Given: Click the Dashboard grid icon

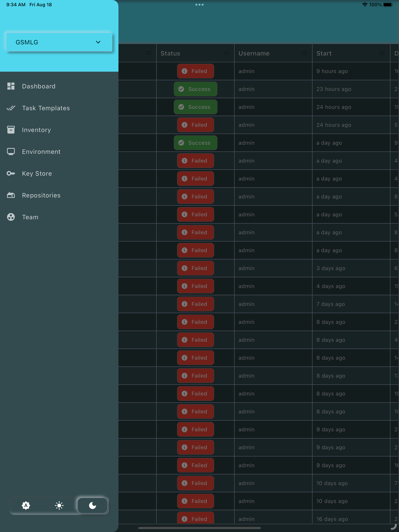Looking at the screenshot, I should (11, 86).
